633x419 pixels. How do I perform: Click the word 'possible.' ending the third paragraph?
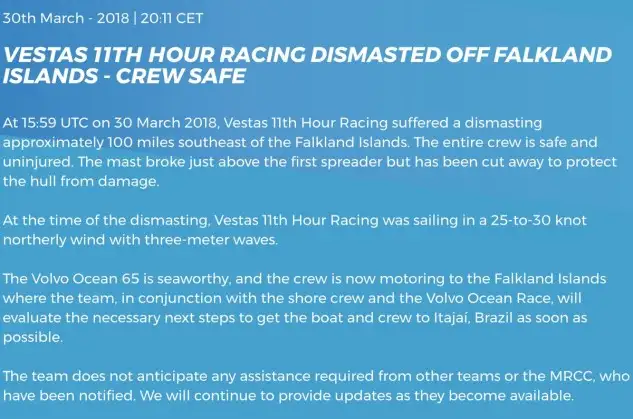point(33,337)
